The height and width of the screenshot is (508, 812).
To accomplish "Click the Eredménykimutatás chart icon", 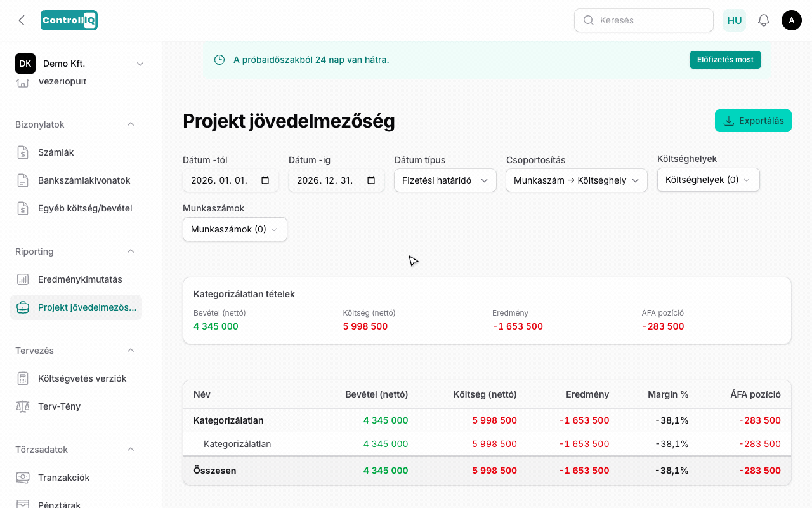I will (x=23, y=279).
